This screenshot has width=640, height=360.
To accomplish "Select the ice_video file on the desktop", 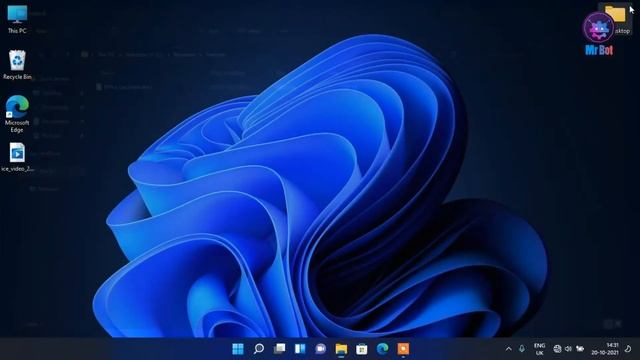I will click(17, 158).
